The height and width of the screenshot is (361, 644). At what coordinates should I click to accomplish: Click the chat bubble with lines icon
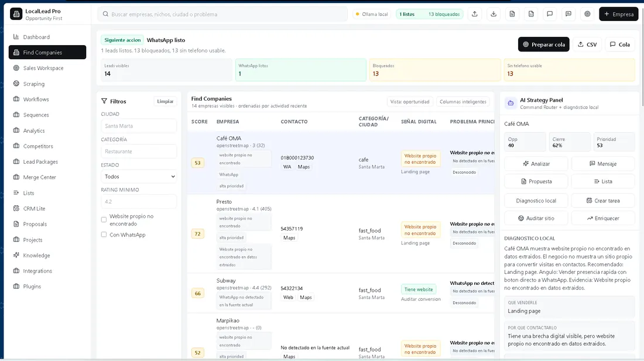[568, 14]
